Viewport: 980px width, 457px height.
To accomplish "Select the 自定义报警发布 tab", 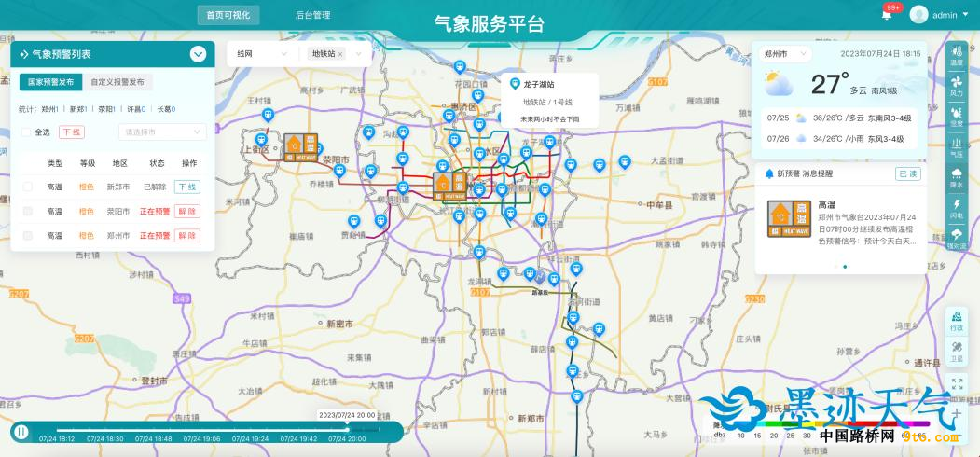I will point(117,82).
